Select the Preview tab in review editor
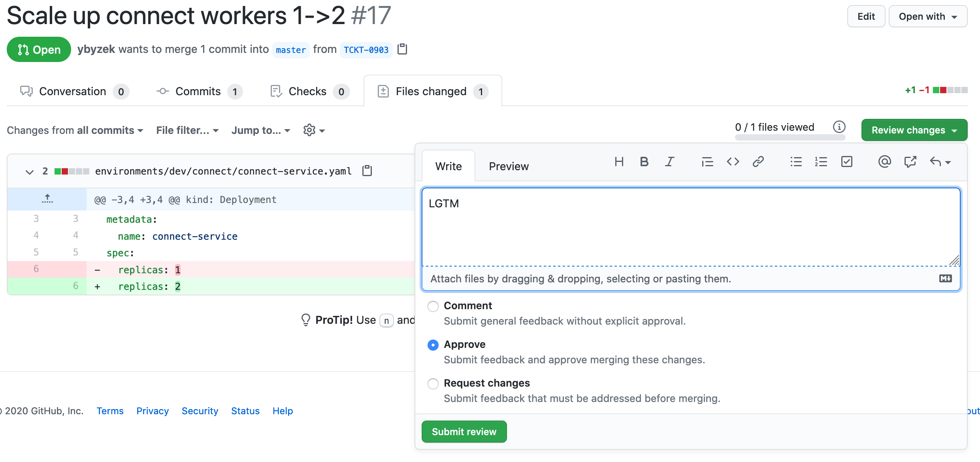This screenshot has height=462, width=980. pyautogui.click(x=509, y=166)
